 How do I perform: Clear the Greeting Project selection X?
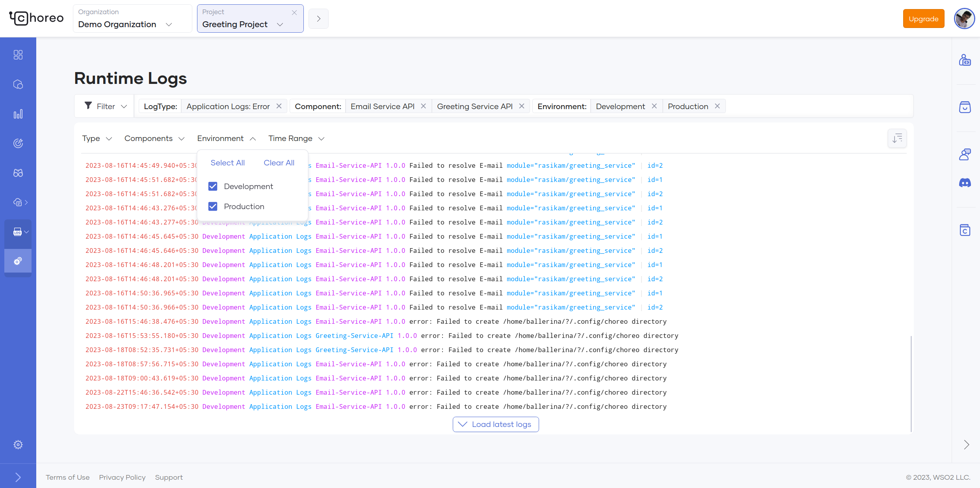pyautogui.click(x=294, y=13)
